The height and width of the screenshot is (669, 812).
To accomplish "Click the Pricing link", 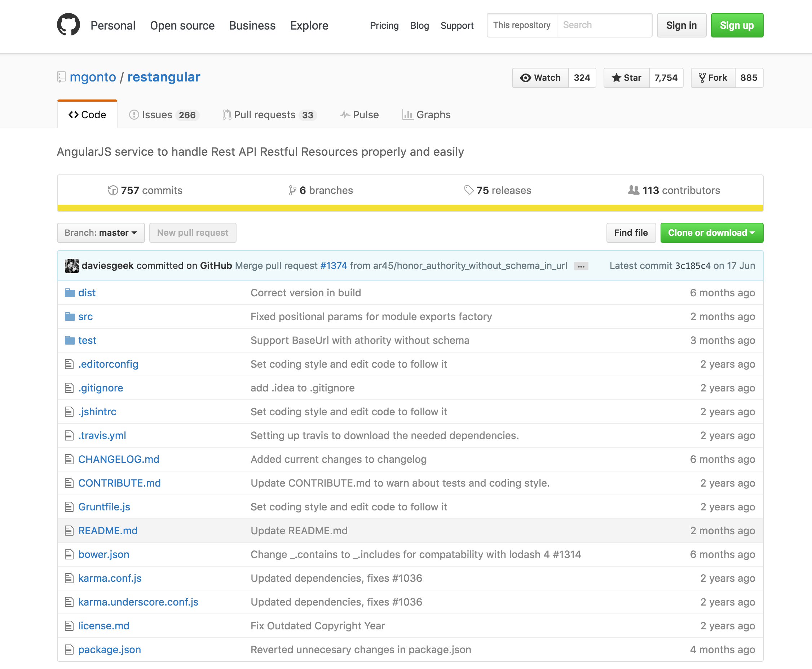I will pyautogui.click(x=384, y=26).
